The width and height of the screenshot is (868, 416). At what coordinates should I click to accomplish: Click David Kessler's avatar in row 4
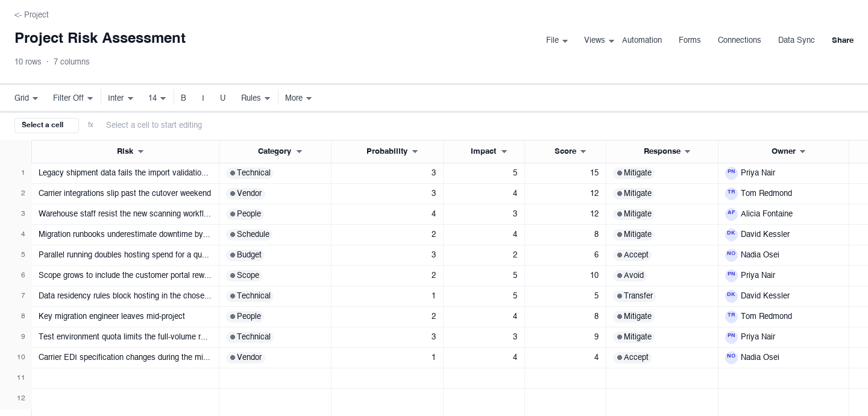(x=731, y=235)
